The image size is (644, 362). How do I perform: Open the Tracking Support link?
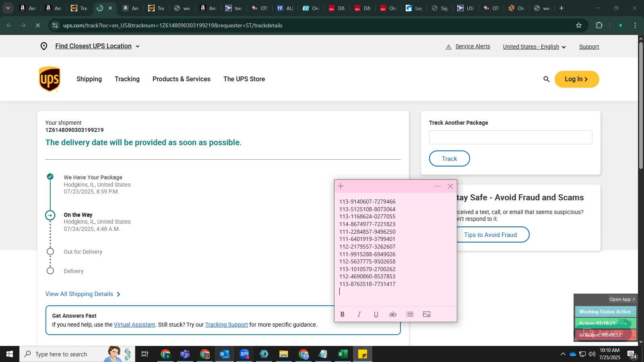click(227, 325)
